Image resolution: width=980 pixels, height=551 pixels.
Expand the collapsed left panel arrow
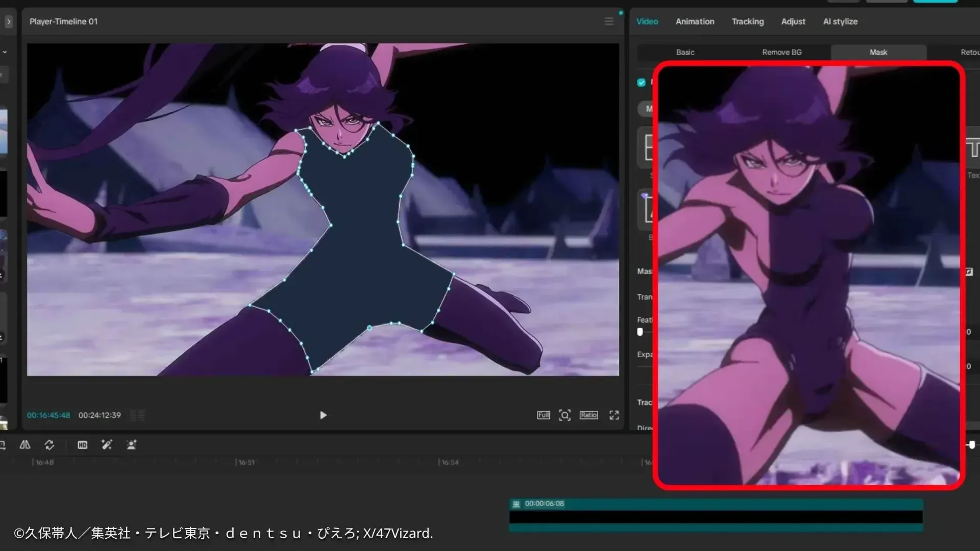click(x=9, y=21)
